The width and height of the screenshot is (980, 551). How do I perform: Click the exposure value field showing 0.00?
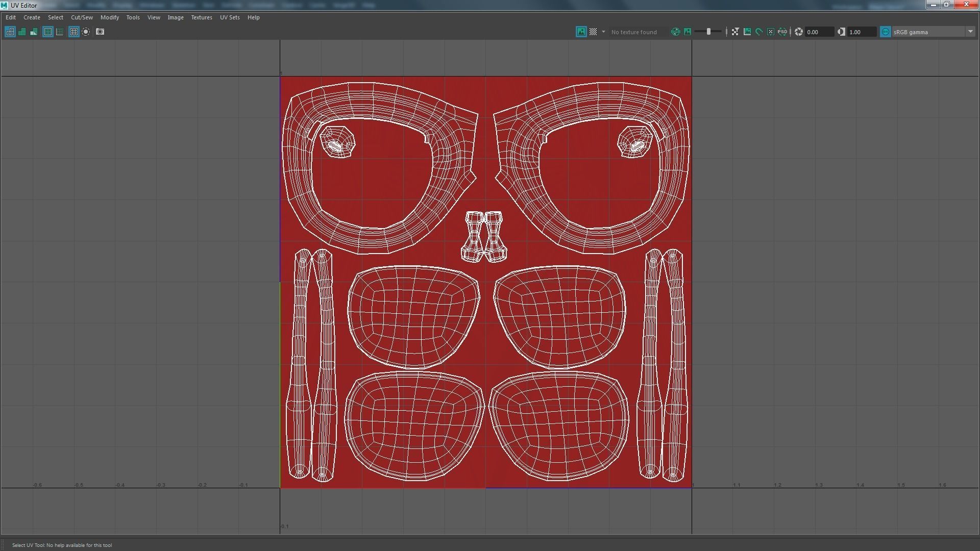coord(819,32)
